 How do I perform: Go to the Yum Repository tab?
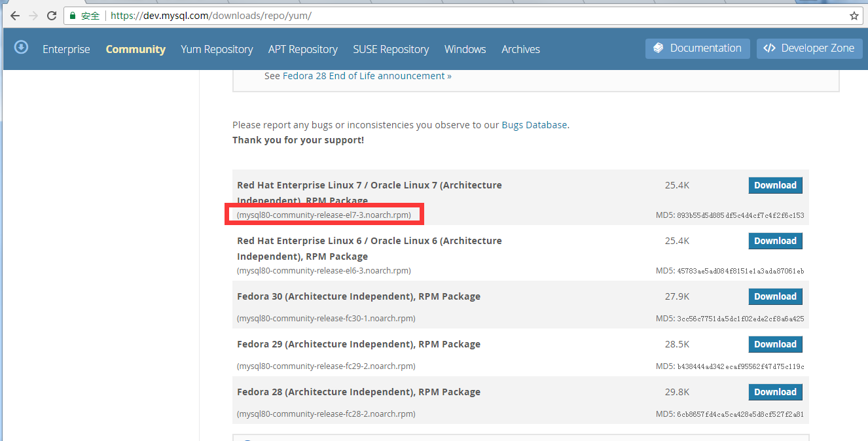click(217, 49)
